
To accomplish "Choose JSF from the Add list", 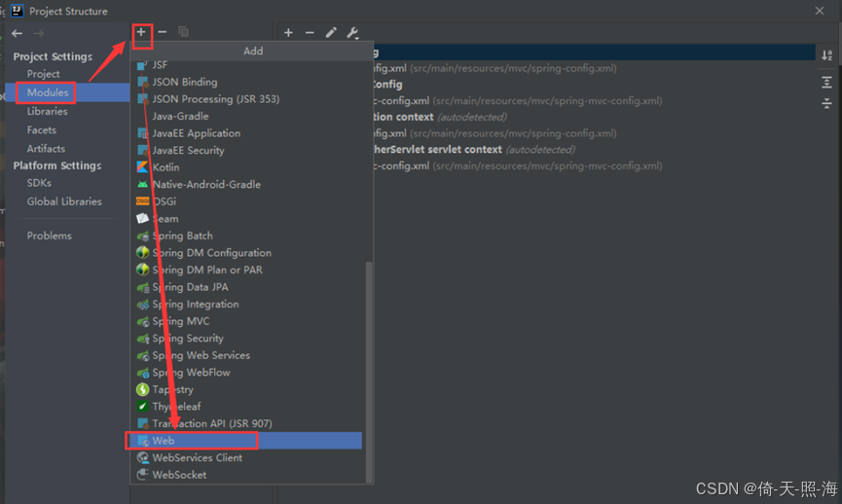I will (x=247, y=65).
